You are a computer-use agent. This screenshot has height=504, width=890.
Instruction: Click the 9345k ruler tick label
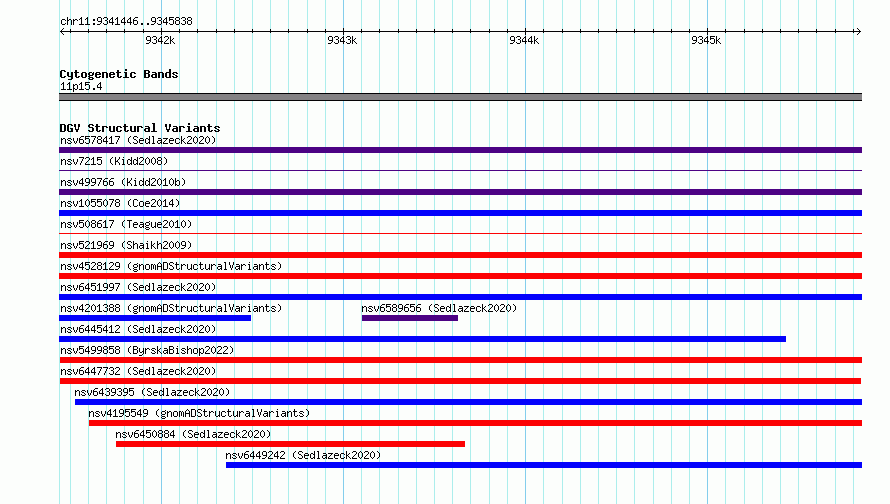(706, 40)
